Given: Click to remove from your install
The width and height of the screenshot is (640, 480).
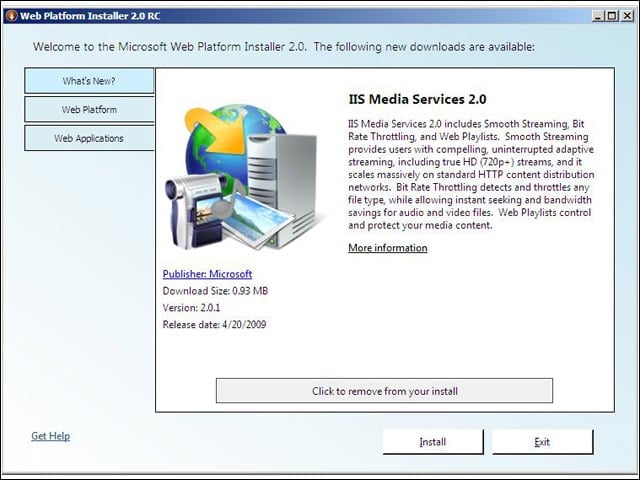Looking at the screenshot, I should tap(384, 391).
